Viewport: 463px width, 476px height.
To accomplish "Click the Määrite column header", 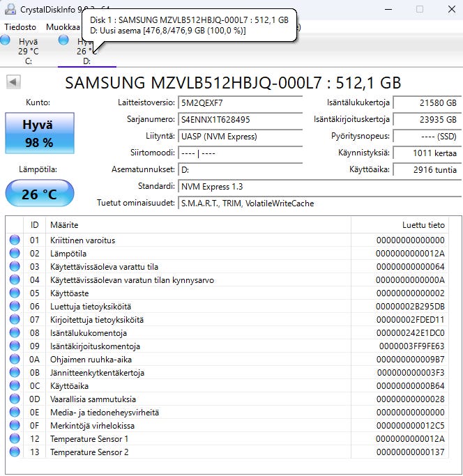I will pyautogui.click(x=198, y=225).
